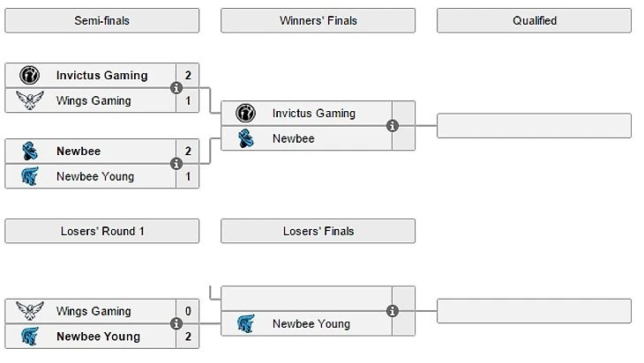Open info popup for Newbee vs Newbee Young
This screenshot has width=644, height=363.
176,164
